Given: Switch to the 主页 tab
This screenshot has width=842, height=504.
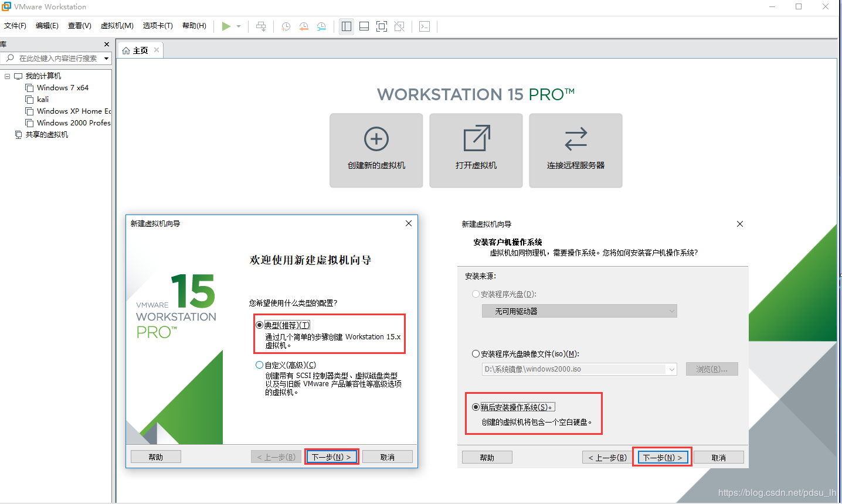Looking at the screenshot, I should tap(141, 51).
